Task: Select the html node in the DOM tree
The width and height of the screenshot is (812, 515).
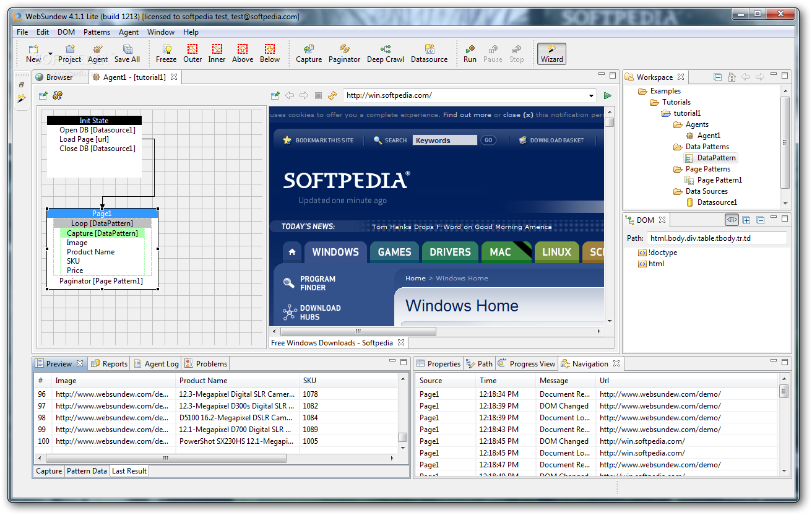Action: [x=656, y=264]
